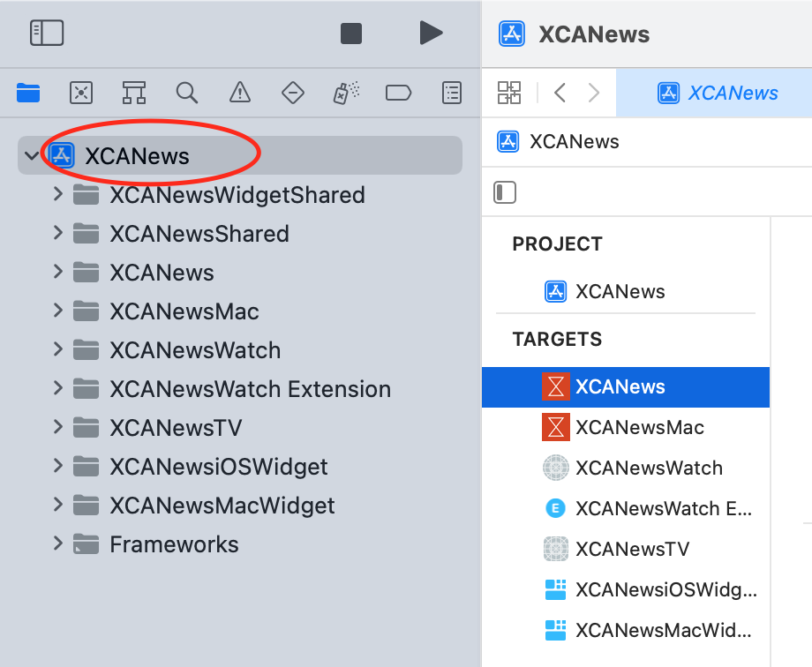Open the Find navigator

pos(187,94)
